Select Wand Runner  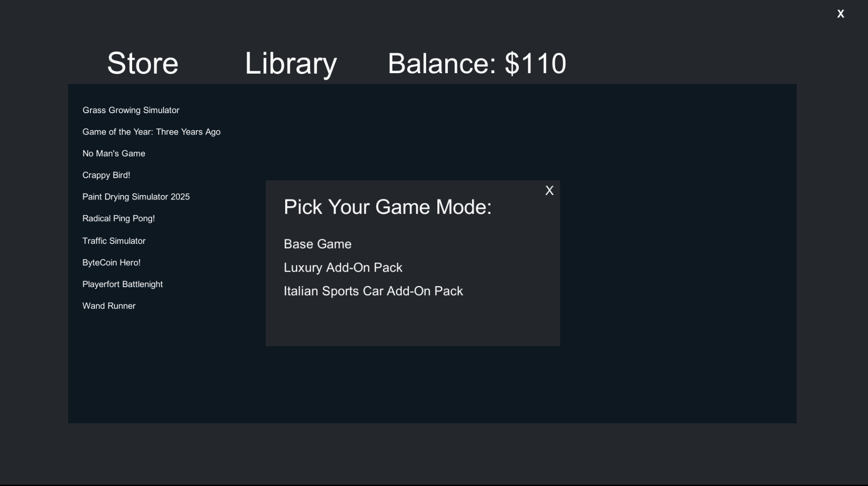[109, 306]
